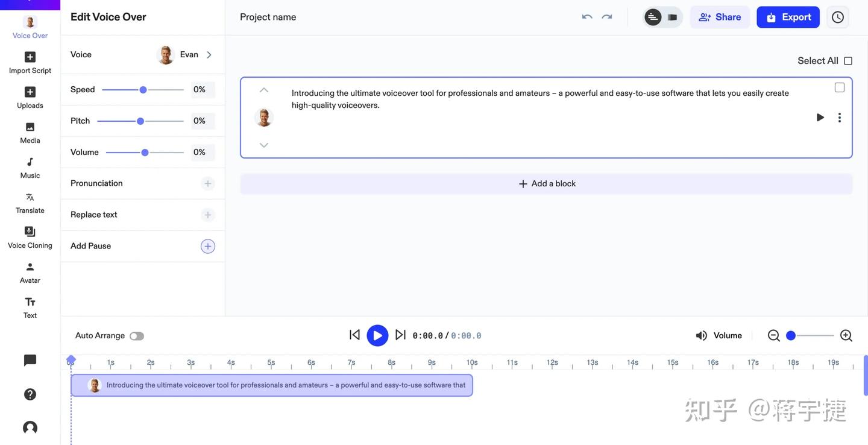This screenshot has width=868, height=445.
Task: Expand the Pronunciation section
Action: (x=208, y=183)
